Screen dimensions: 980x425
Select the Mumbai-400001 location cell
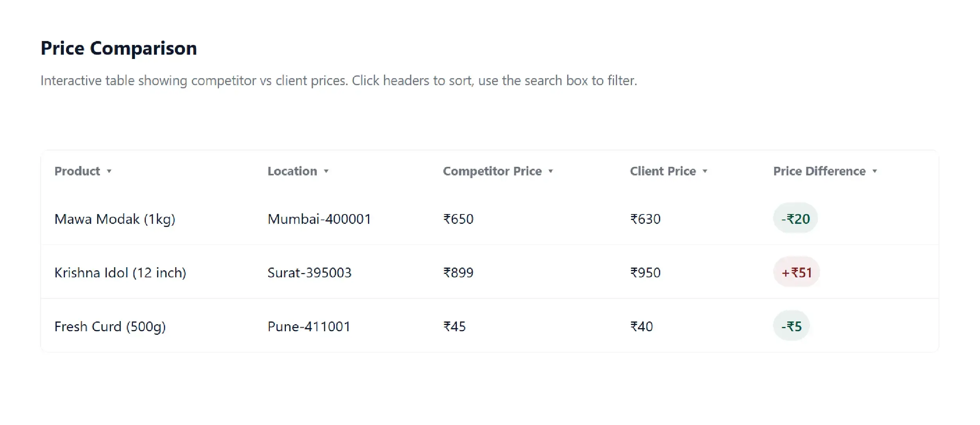click(319, 219)
